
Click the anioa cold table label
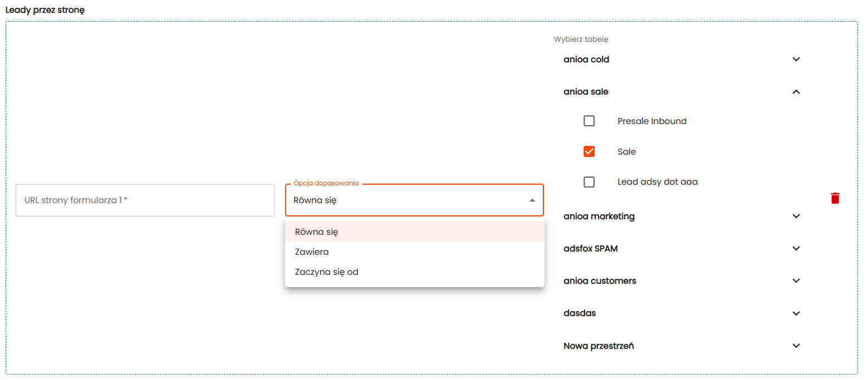coord(586,60)
